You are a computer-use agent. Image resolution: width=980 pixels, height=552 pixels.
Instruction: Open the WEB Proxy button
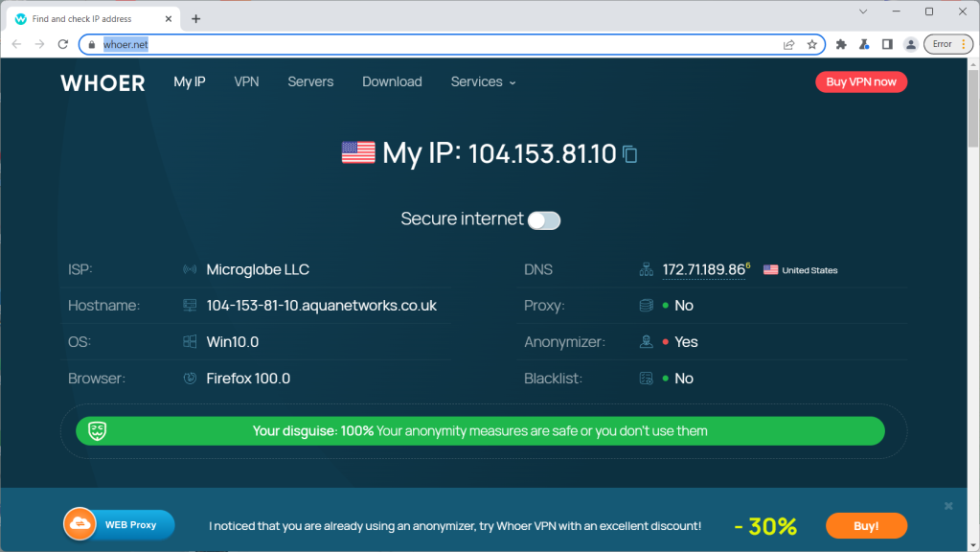[x=119, y=524]
